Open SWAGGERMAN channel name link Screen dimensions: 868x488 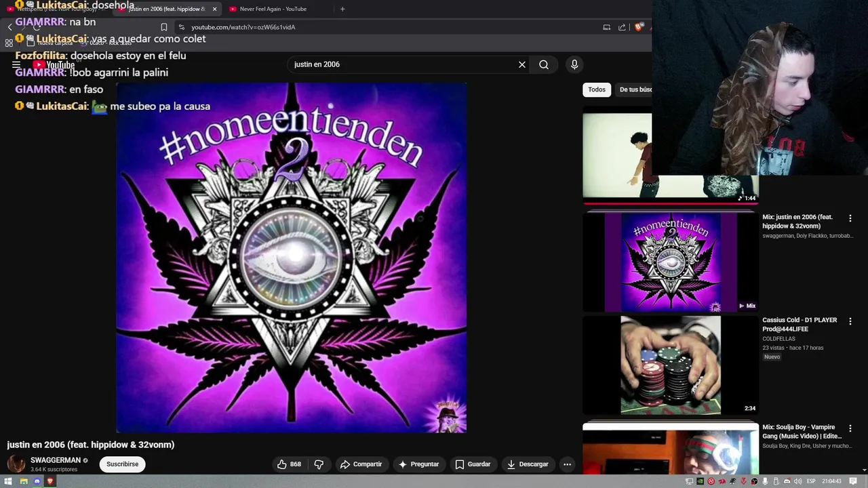(x=56, y=460)
